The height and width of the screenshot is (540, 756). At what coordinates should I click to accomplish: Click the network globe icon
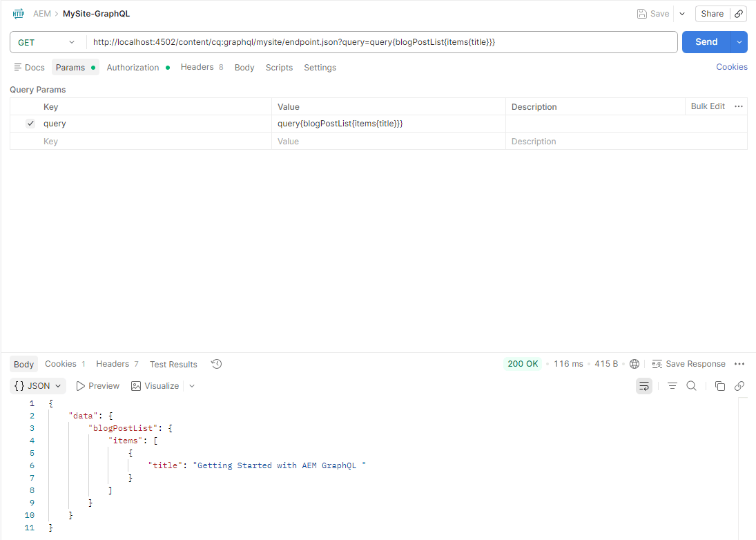(x=634, y=364)
